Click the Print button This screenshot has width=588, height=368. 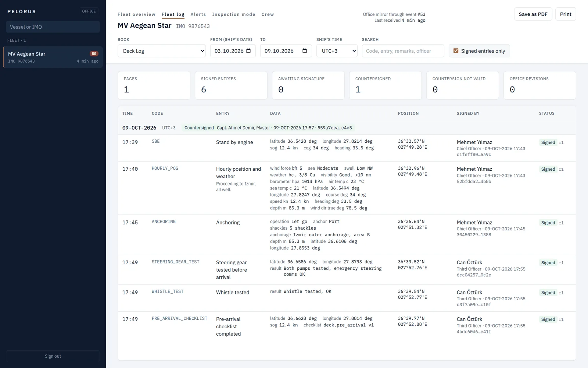[566, 14]
